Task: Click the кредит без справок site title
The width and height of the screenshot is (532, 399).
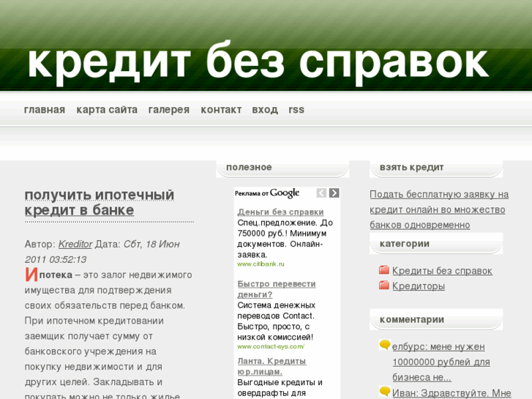Action: (258, 63)
